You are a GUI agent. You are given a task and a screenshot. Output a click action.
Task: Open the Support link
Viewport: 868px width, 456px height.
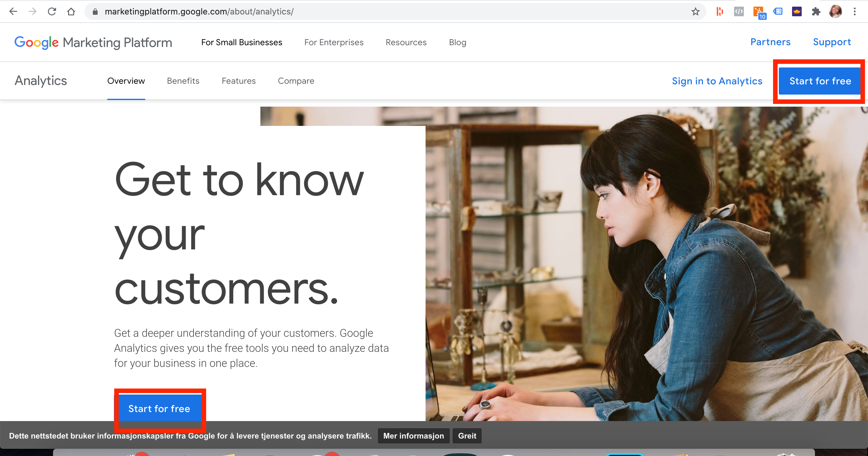(832, 42)
